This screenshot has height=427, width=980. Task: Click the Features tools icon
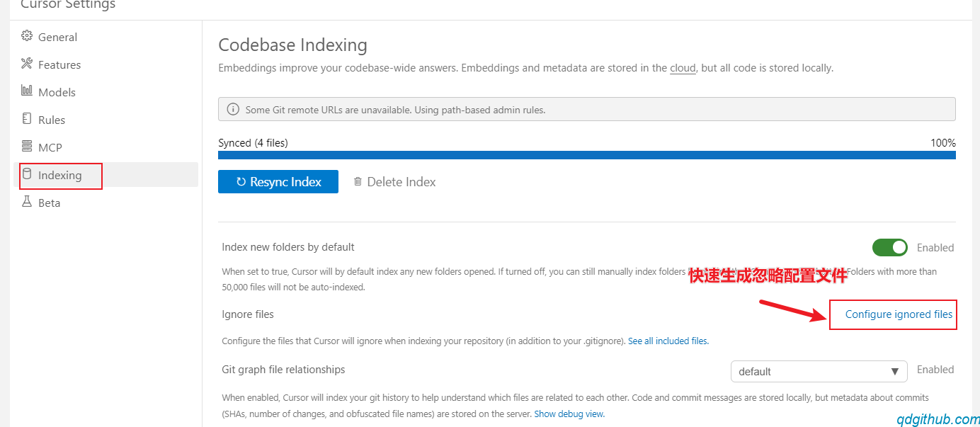(27, 64)
